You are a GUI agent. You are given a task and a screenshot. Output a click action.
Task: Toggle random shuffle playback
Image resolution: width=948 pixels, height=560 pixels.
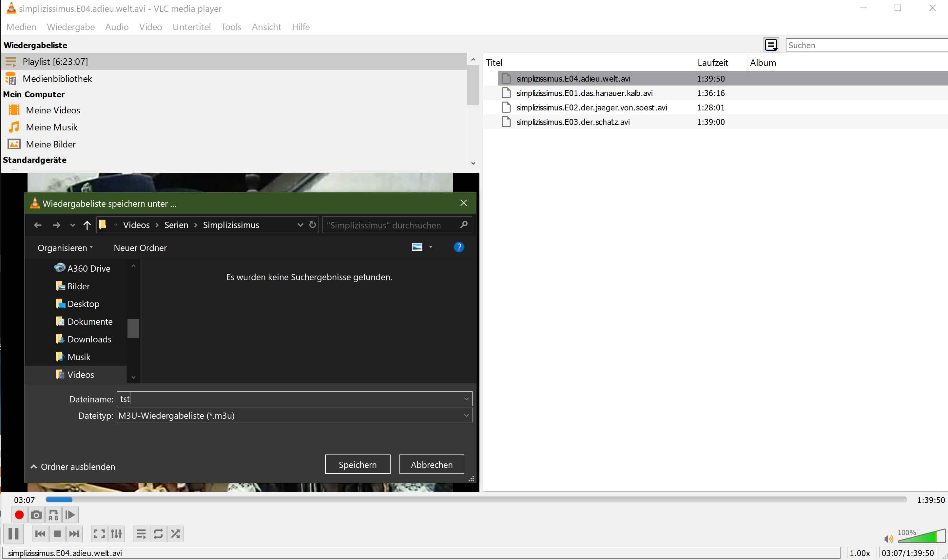175,533
